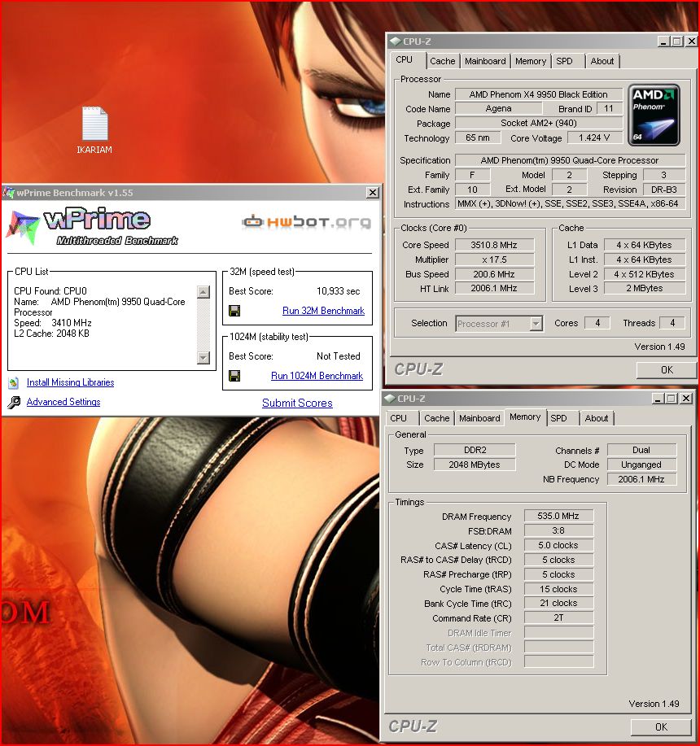The height and width of the screenshot is (746, 700).
Task: Switch to Mainboard tab in lower CPU-Z window
Action: click(x=479, y=418)
